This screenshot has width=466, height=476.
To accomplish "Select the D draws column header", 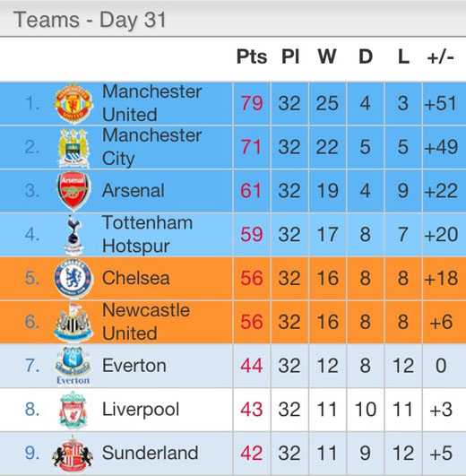I will coord(366,56).
